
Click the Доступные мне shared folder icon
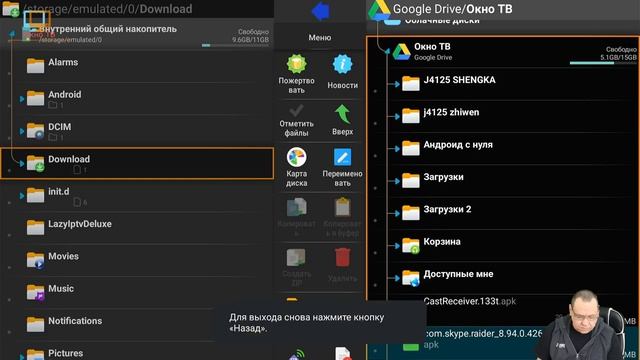411,278
